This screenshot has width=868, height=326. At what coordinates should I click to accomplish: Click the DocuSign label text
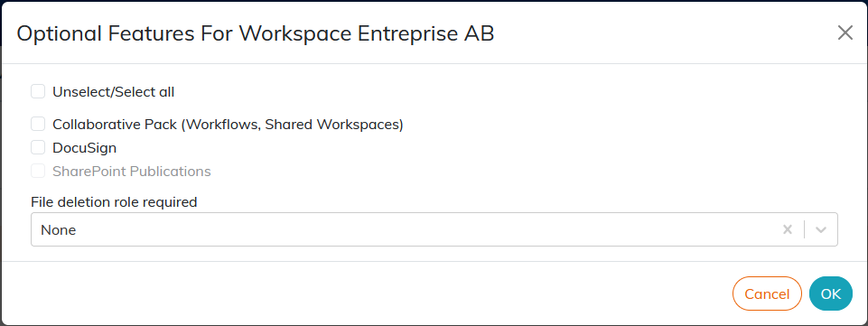pos(84,148)
